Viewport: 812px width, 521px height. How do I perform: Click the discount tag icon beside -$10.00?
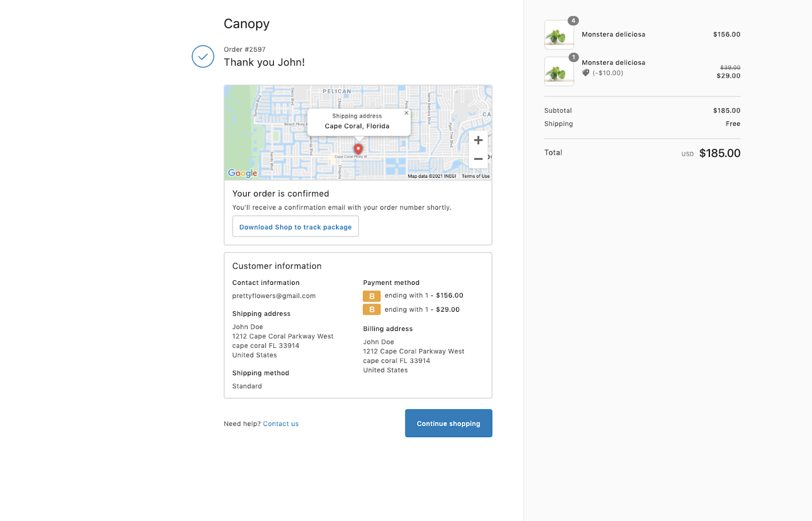(x=586, y=73)
